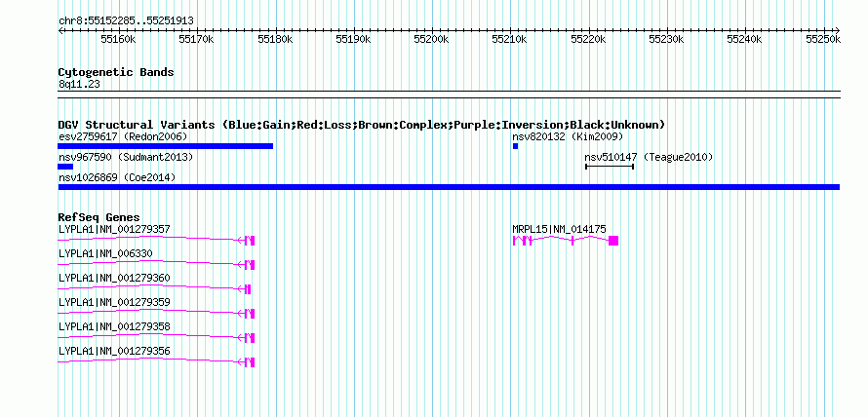This screenshot has width=868, height=417.
Task: Open the nsv1026869 (Coe2014) variant label
Action: coord(117,177)
